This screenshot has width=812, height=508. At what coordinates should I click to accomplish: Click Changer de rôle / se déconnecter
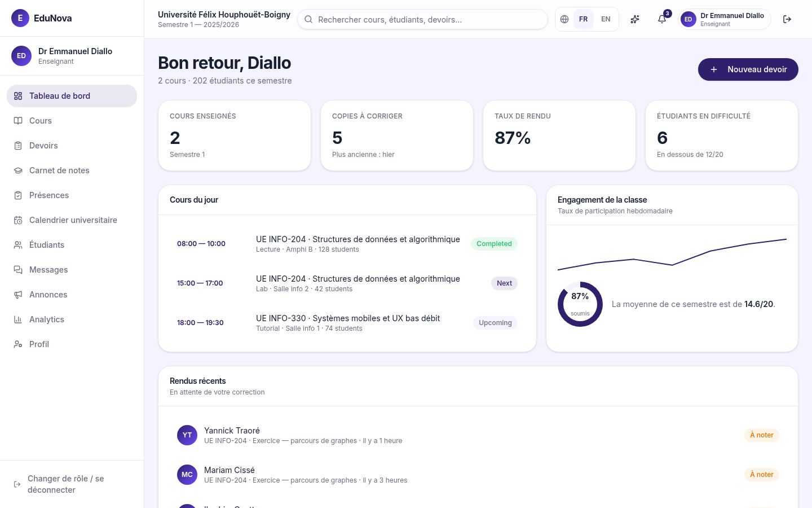tap(72, 484)
